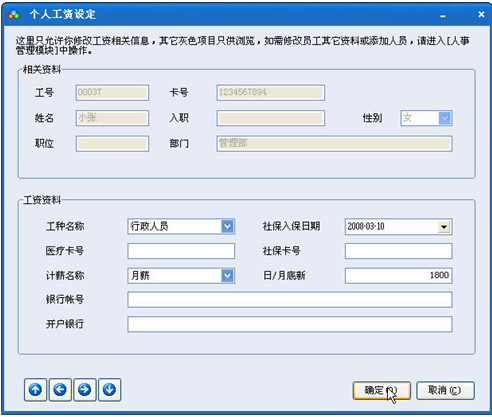Go to previous record with left arrow
492x417 pixels.
tap(60, 389)
